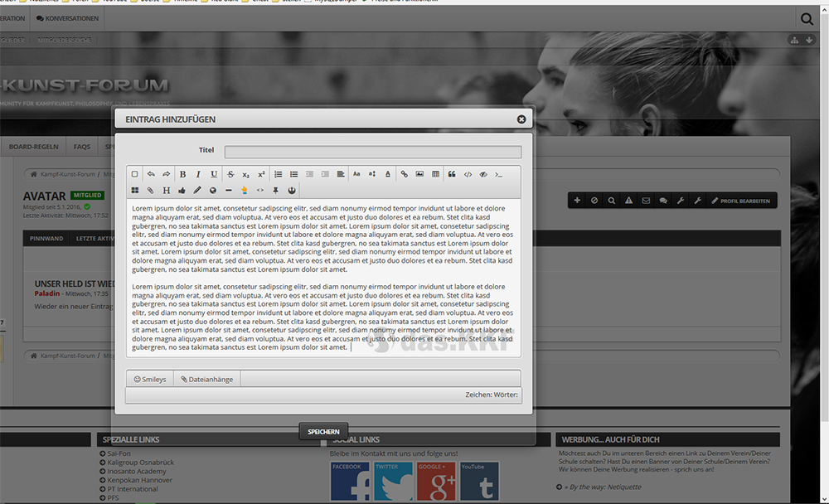Screen dimensions: 829x504
Task: Toggle bold formatting
Action: click(x=182, y=174)
